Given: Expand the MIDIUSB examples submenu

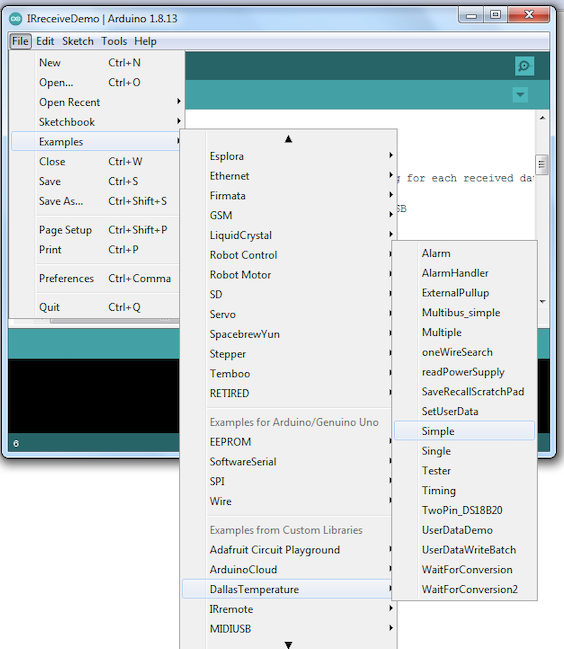Looking at the screenshot, I should coord(289,629).
